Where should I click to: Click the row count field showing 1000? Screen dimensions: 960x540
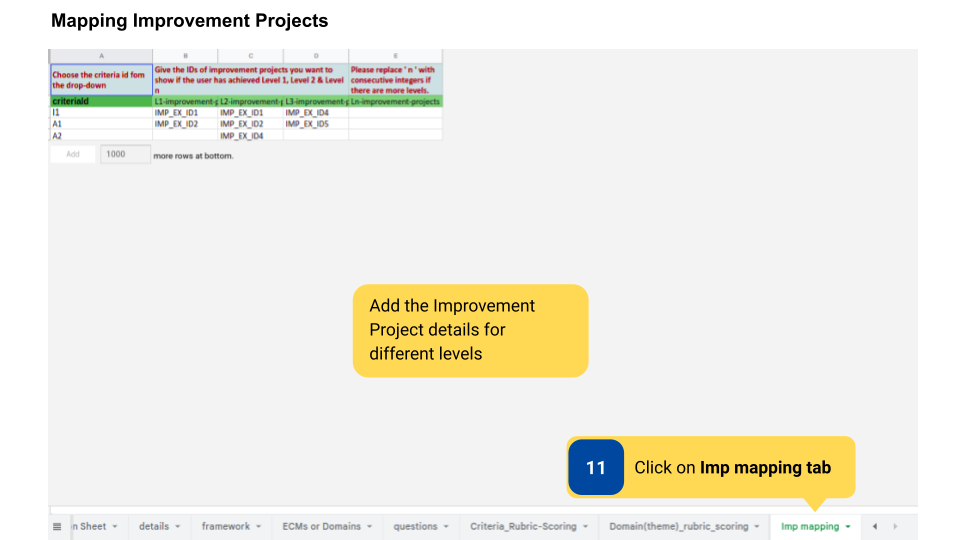click(124, 155)
